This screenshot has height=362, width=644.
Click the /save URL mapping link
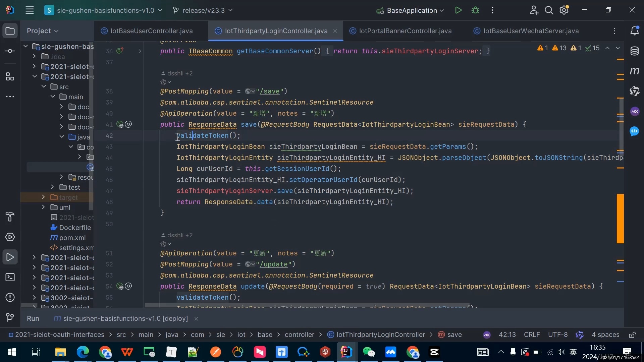coord(270,91)
